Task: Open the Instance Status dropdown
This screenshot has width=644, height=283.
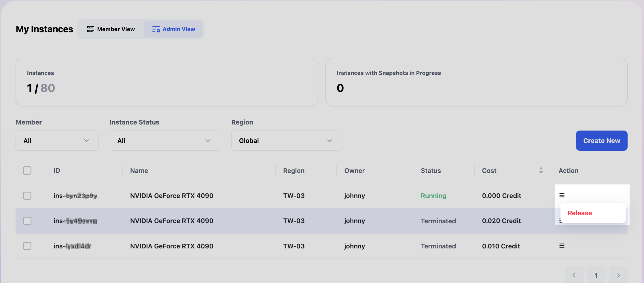Action: [x=165, y=141]
